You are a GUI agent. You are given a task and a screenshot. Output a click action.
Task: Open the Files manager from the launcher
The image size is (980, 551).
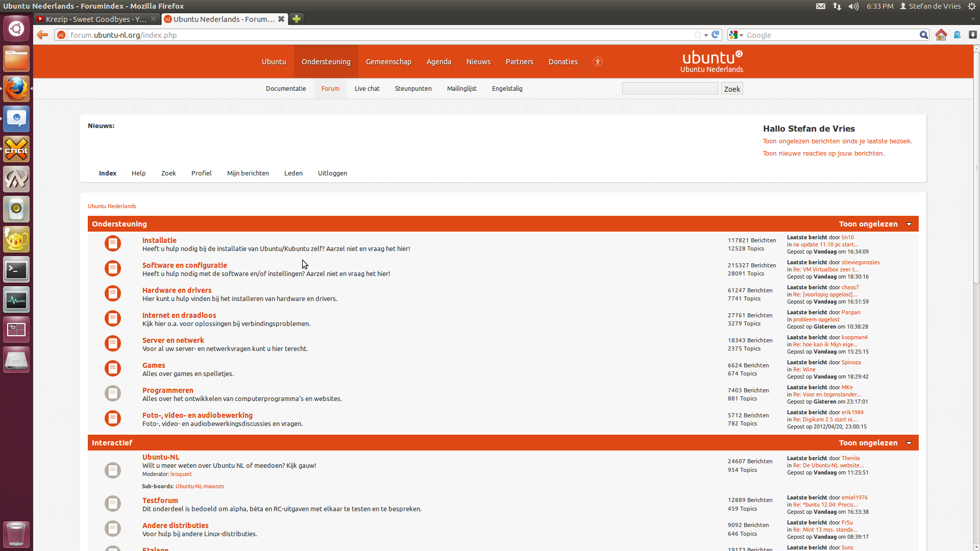(16, 59)
